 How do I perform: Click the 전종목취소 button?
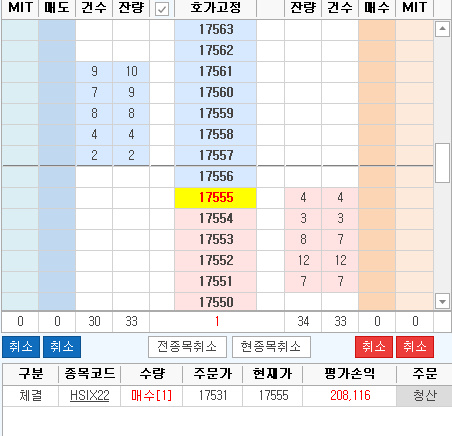pyautogui.click(x=187, y=347)
